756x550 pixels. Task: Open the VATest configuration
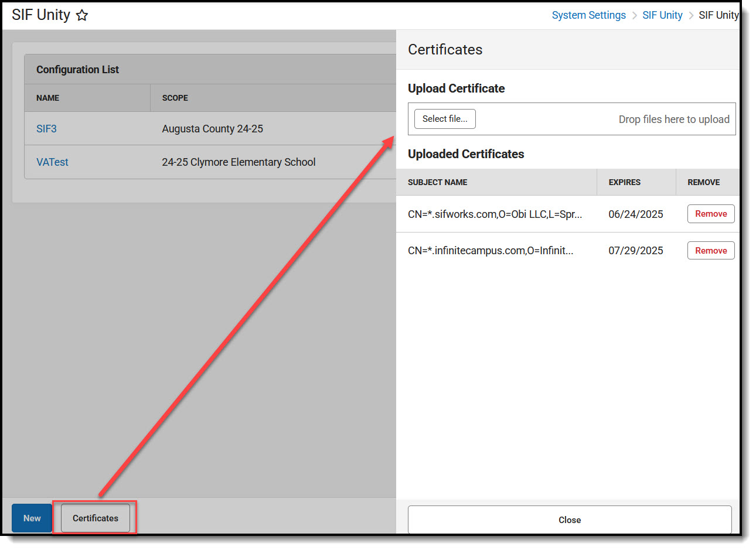(52, 162)
